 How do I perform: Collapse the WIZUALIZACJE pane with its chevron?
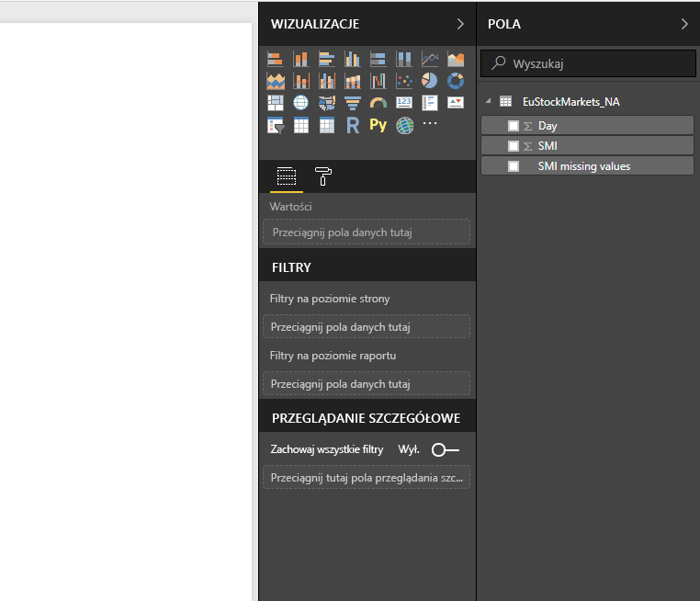coord(460,24)
